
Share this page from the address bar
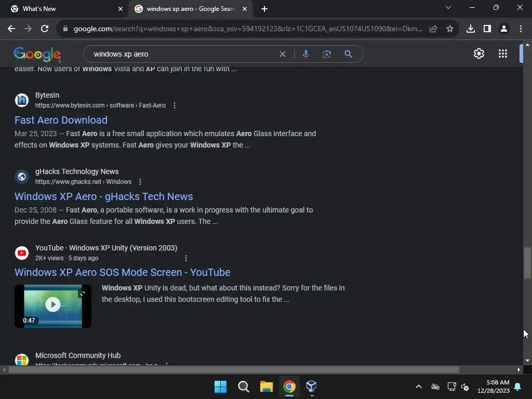[x=433, y=29]
